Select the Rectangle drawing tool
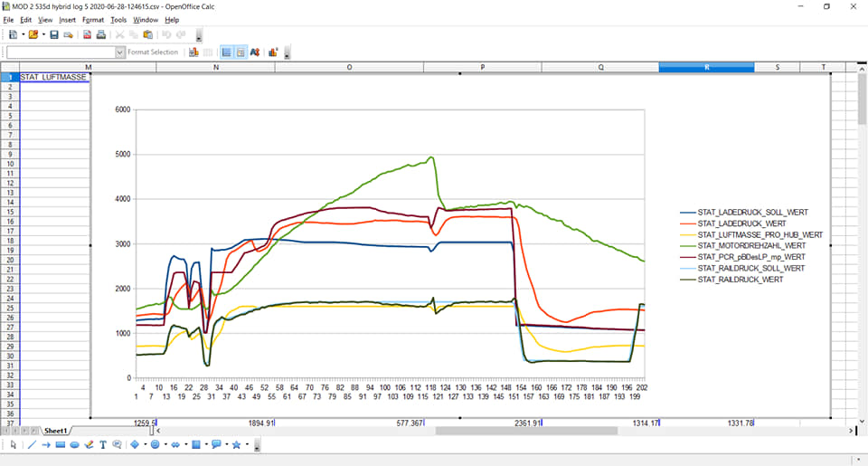This screenshot has height=466, width=868. coord(61,444)
